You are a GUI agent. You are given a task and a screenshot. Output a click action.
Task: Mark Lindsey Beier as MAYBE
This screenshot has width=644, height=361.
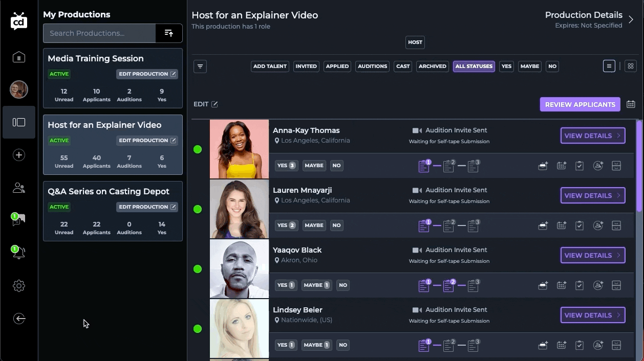pyautogui.click(x=316, y=345)
